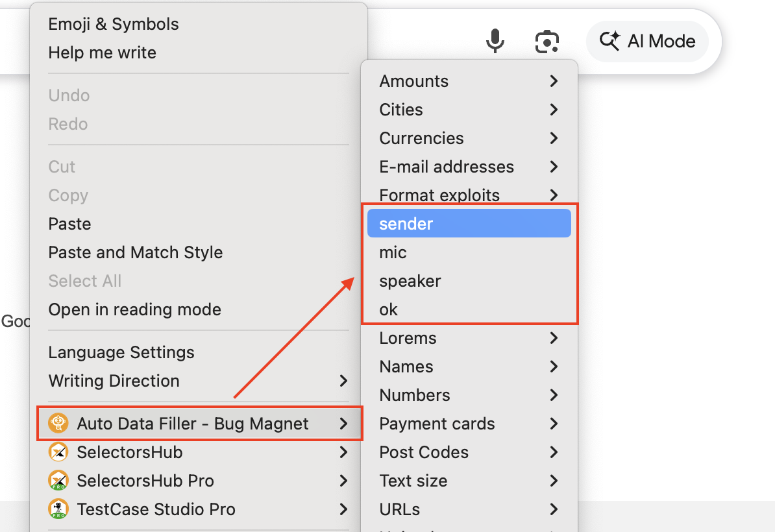
Task: Click the SelectorsHub extension icon
Action: click(x=58, y=452)
